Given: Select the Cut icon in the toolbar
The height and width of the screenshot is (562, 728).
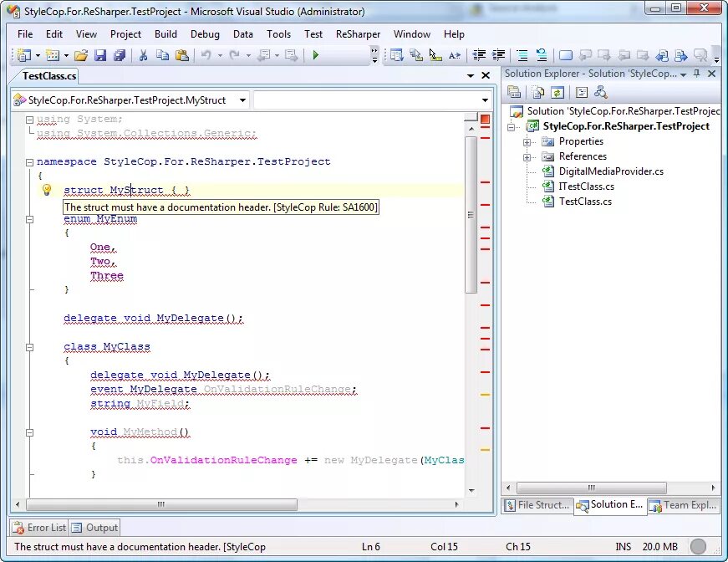Looking at the screenshot, I should [x=144, y=54].
